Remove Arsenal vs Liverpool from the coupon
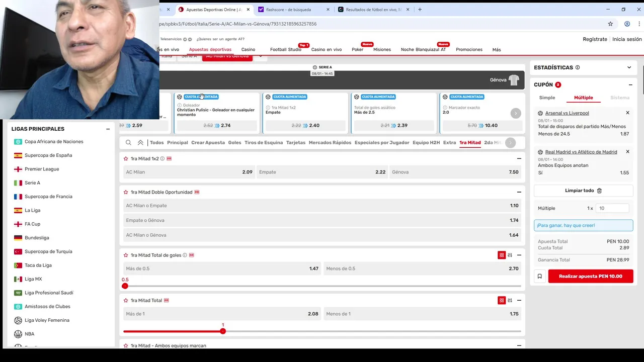 [627, 113]
